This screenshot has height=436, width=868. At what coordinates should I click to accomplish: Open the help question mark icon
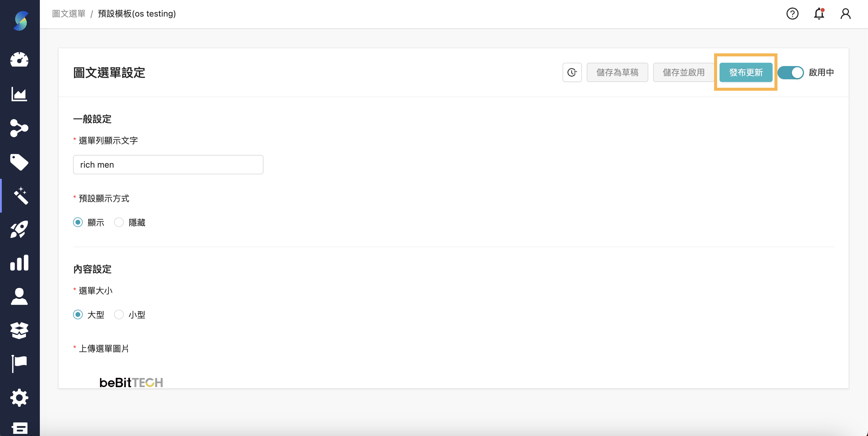793,14
